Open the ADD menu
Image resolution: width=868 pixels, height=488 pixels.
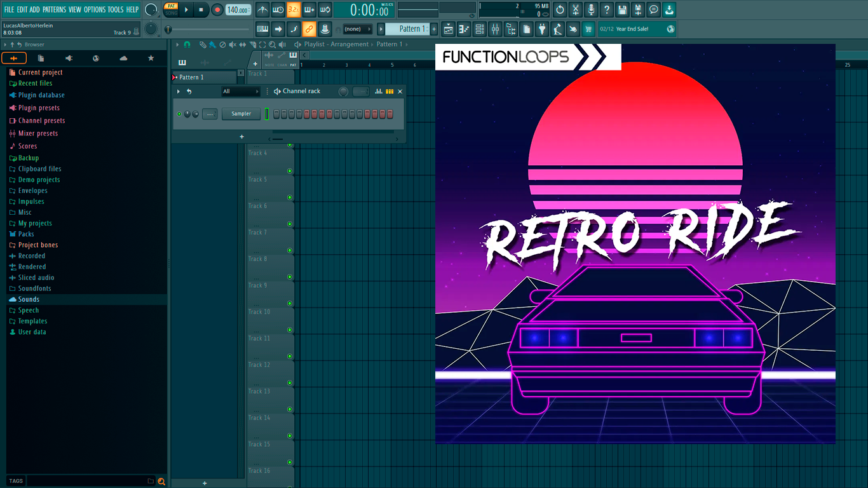(x=34, y=10)
